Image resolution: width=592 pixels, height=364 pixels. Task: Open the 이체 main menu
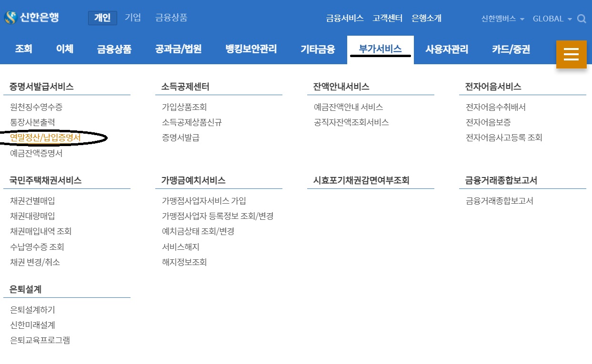65,49
